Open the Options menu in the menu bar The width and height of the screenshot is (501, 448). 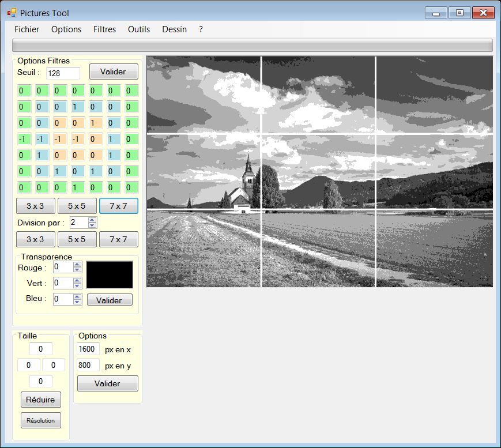click(66, 29)
